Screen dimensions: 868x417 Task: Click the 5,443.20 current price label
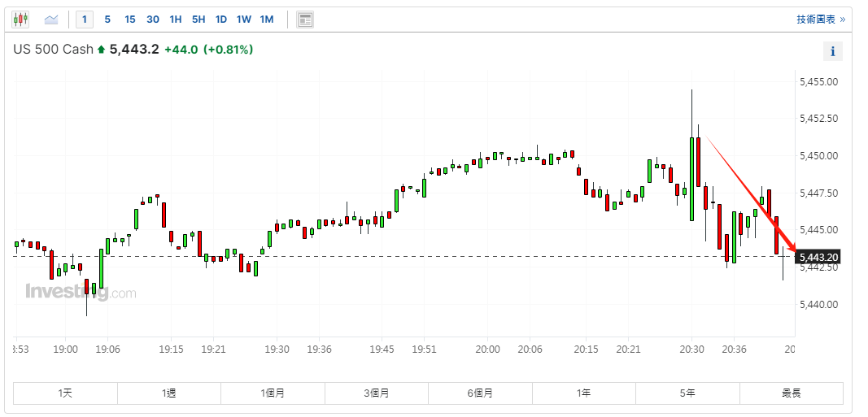(x=818, y=258)
